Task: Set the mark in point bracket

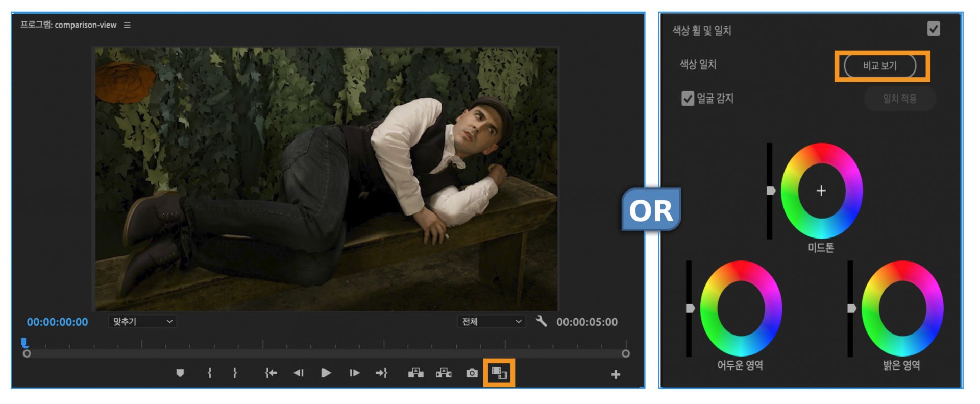Action: tap(209, 373)
